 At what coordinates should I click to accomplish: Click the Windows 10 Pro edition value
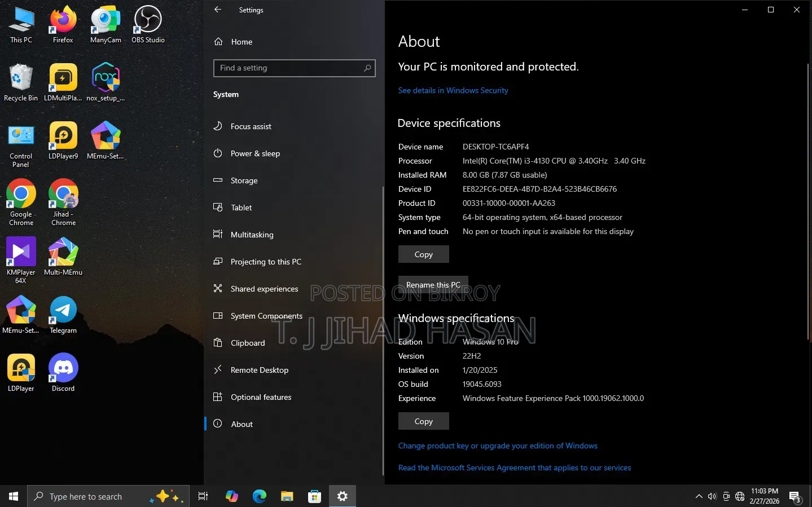point(490,342)
